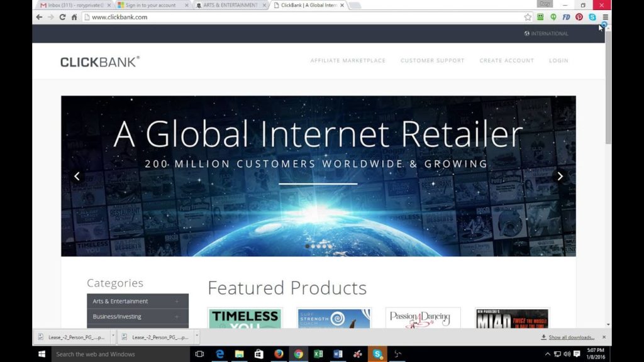This screenshot has height=362, width=644.
Task: Open File Explorer from taskbar
Action: (x=240, y=354)
